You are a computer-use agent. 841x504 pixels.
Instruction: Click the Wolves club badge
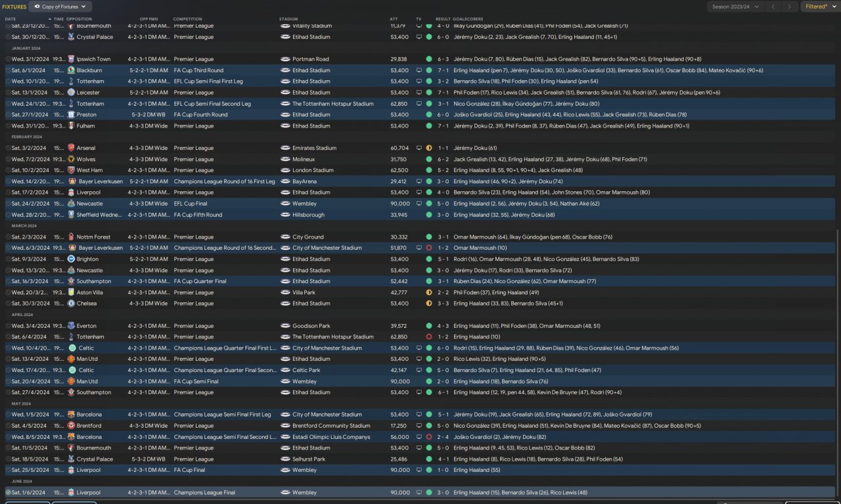pyautogui.click(x=72, y=160)
